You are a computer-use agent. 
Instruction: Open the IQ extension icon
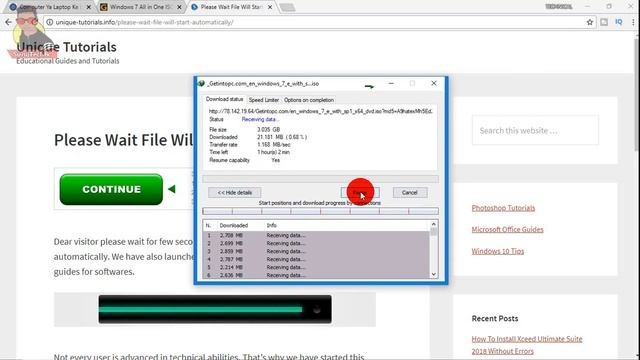pyautogui.click(x=619, y=22)
